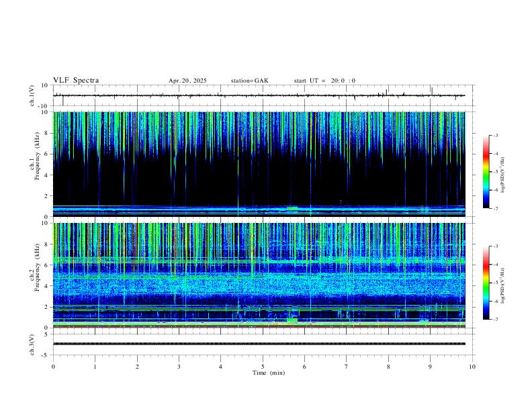Click the time axis tick label '5'
This screenshot has width=532, height=411.
point(263,367)
